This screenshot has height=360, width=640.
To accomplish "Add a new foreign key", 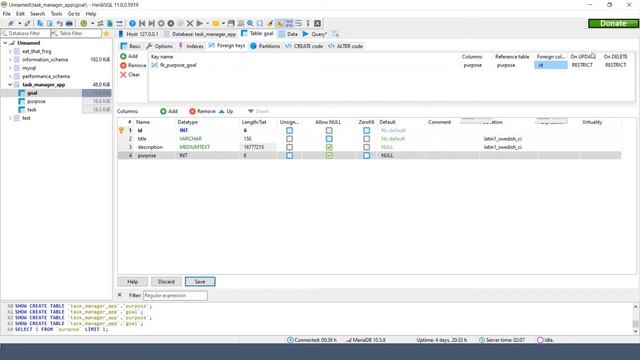I will point(129,56).
